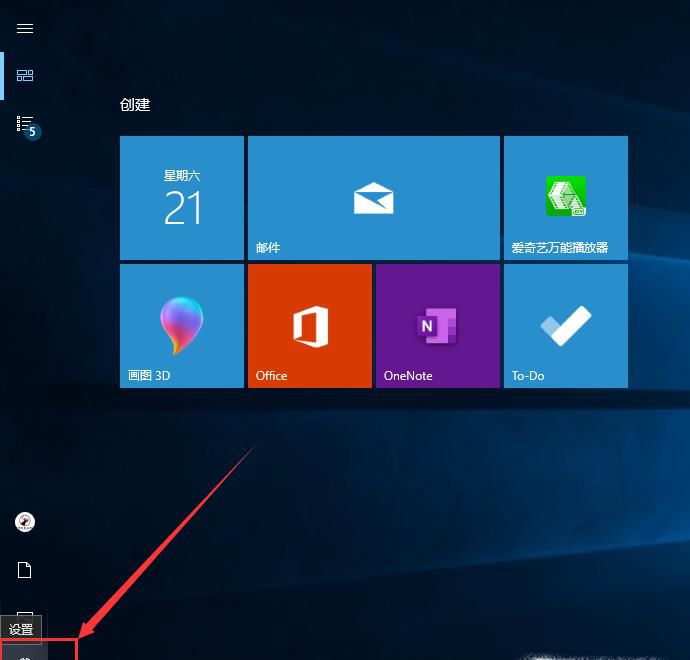
Task: Select the 创建 group header
Action: [135, 105]
